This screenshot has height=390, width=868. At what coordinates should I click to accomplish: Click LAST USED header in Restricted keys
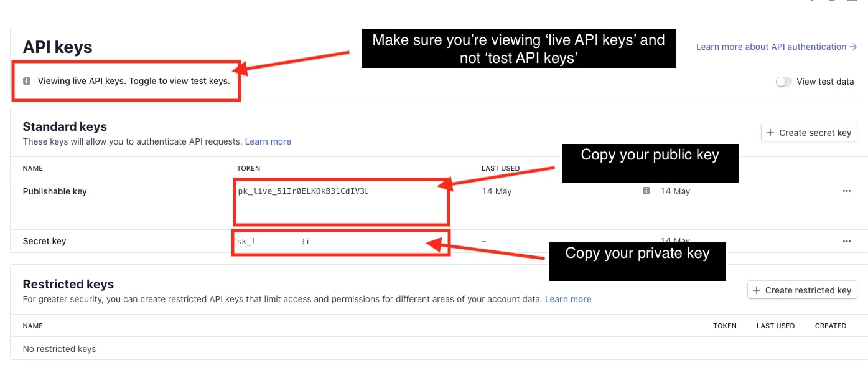point(775,326)
